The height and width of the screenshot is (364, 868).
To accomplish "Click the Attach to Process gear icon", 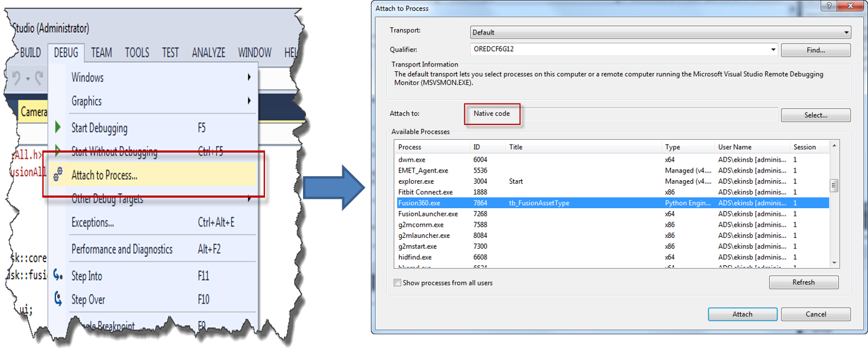I will pyautogui.click(x=58, y=175).
